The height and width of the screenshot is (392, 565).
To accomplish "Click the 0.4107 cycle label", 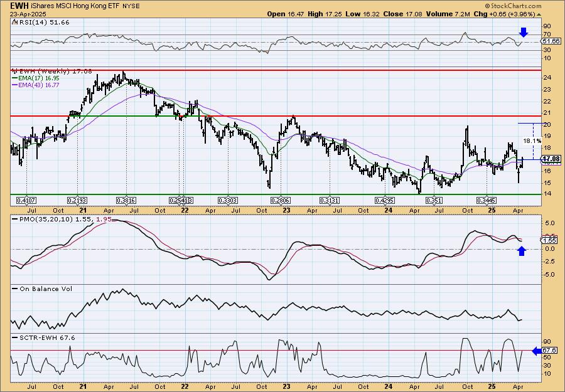I will (26, 201).
